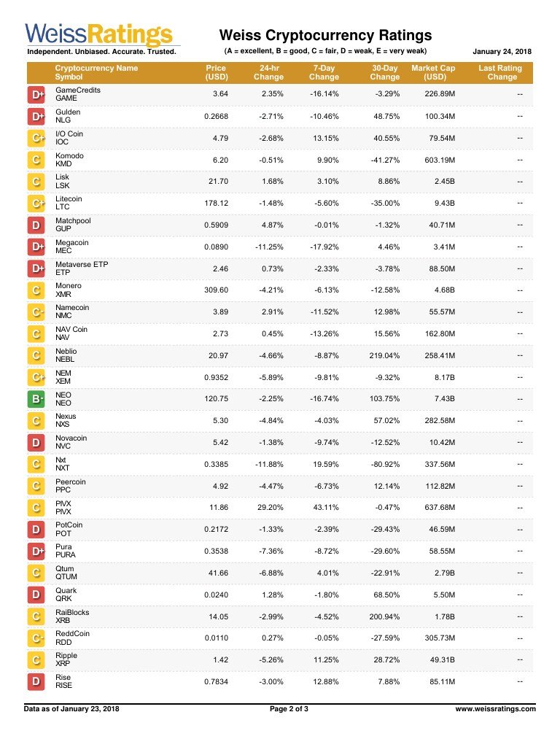Select the C+ rating badge for Litecoin

(36, 204)
